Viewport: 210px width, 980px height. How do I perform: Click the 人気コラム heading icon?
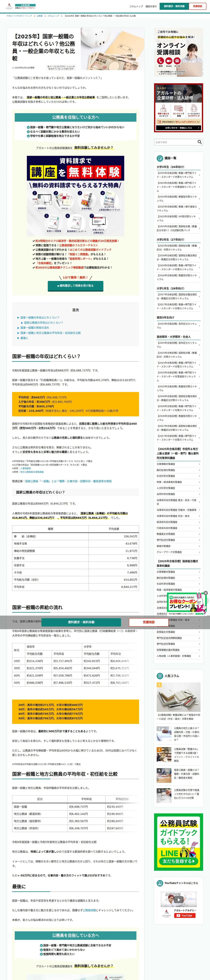160,676
